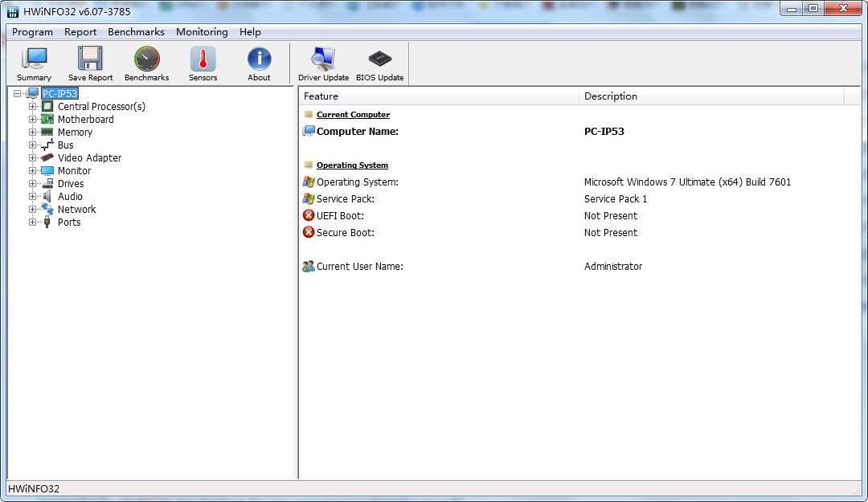Collapse the PC-IP53 root node
The height and width of the screenshot is (502, 868).
point(17,93)
